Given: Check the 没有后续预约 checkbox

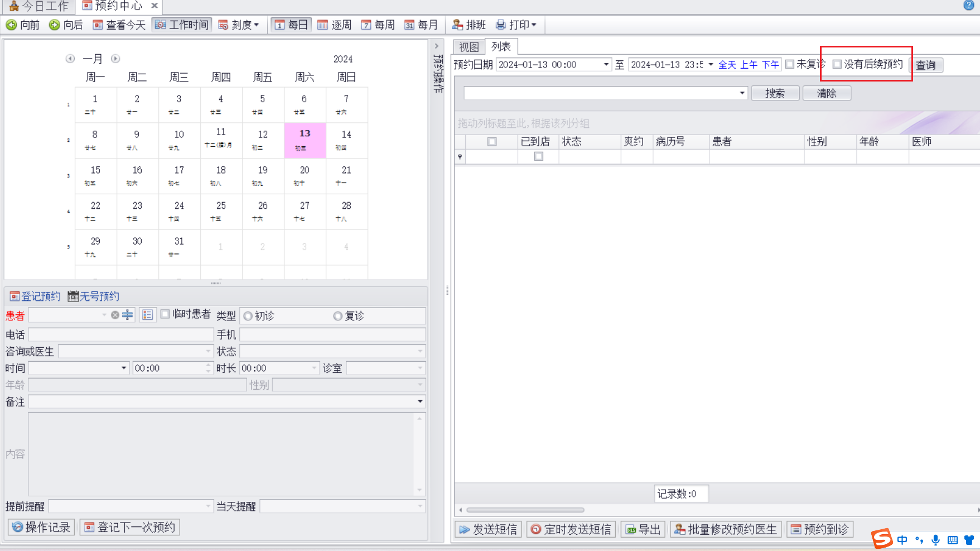Looking at the screenshot, I should 837,64.
